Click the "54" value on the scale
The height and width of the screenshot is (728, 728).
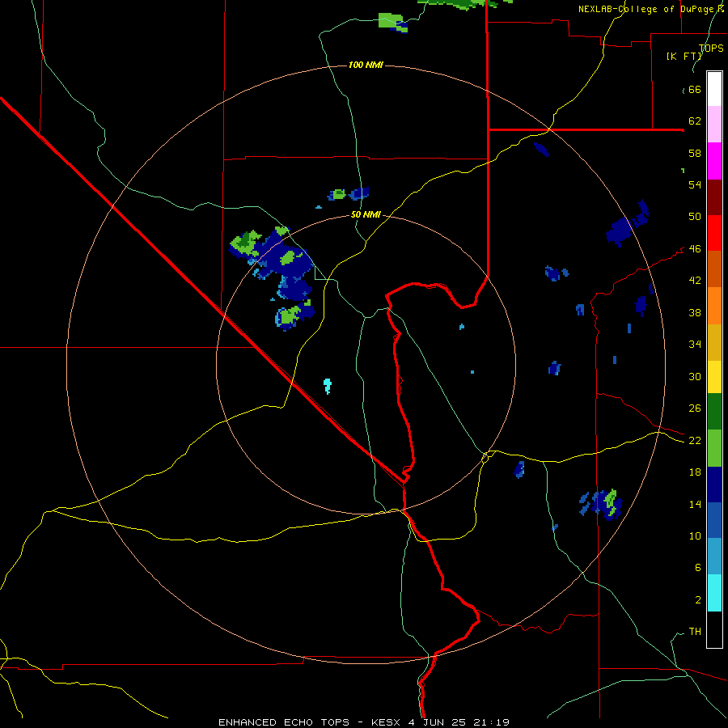click(695, 184)
